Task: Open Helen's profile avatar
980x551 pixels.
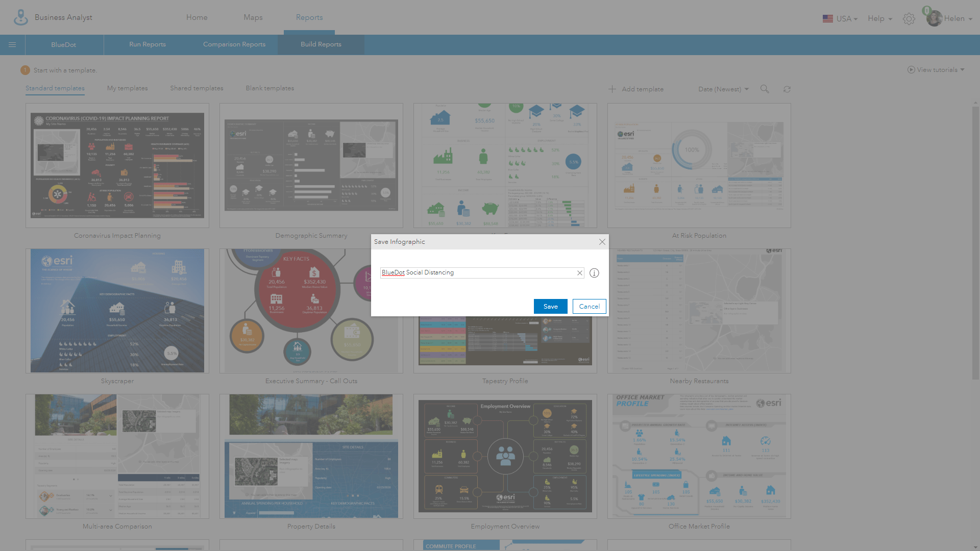Action: coord(934,19)
